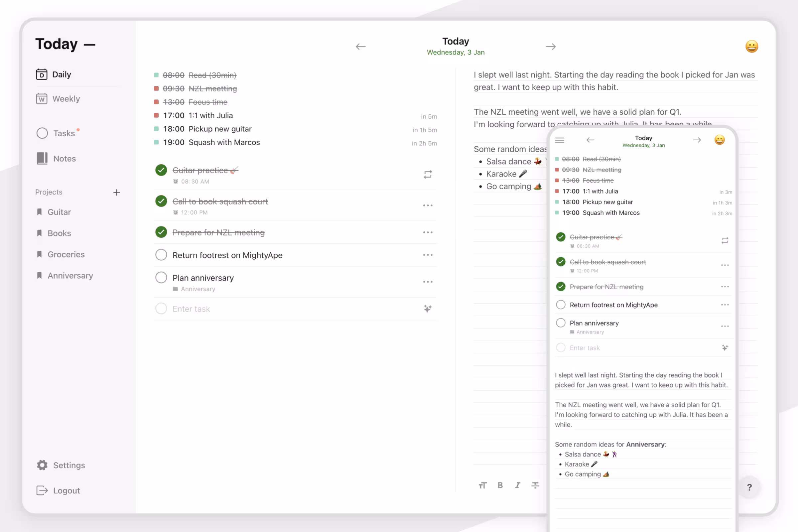The height and width of the screenshot is (532, 798).
Task: Click the repeat icon on Guitar practice desktop task
Action: [428, 174]
